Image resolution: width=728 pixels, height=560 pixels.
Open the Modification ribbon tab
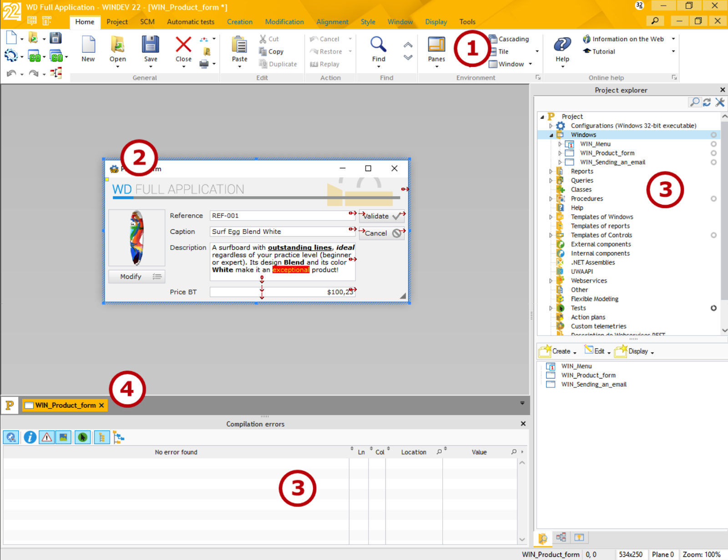pyautogui.click(x=284, y=22)
